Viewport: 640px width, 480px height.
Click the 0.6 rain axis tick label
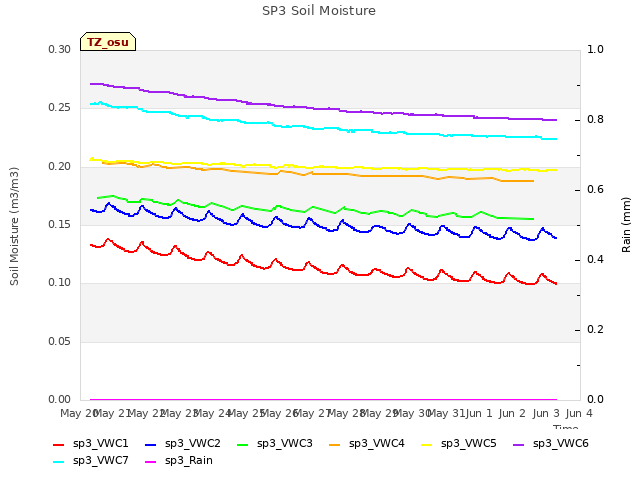[595, 189]
